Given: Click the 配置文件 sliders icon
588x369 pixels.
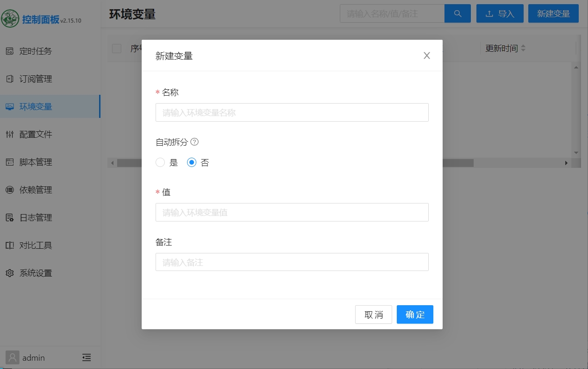Looking at the screenshot, I should pyautogui.click(x=10, y=134).
